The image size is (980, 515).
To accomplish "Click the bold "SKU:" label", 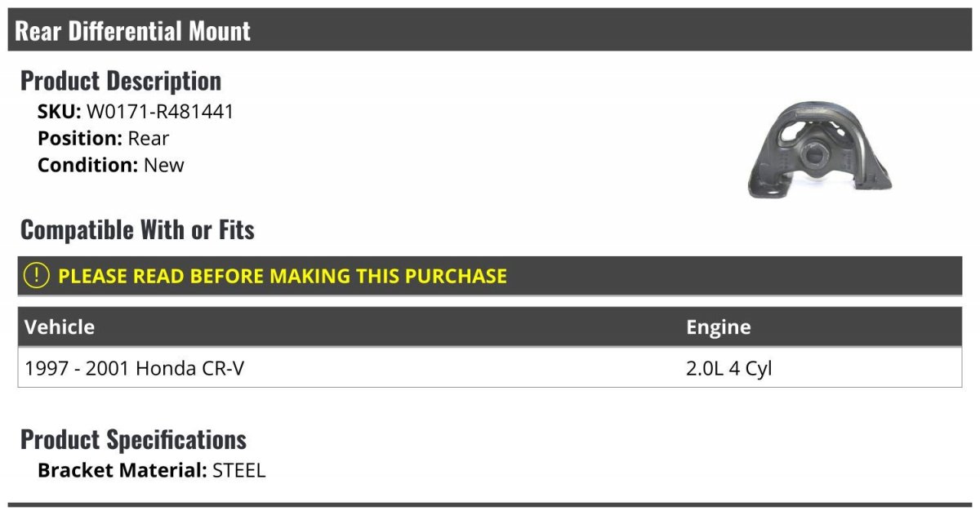I will (60, 112).
